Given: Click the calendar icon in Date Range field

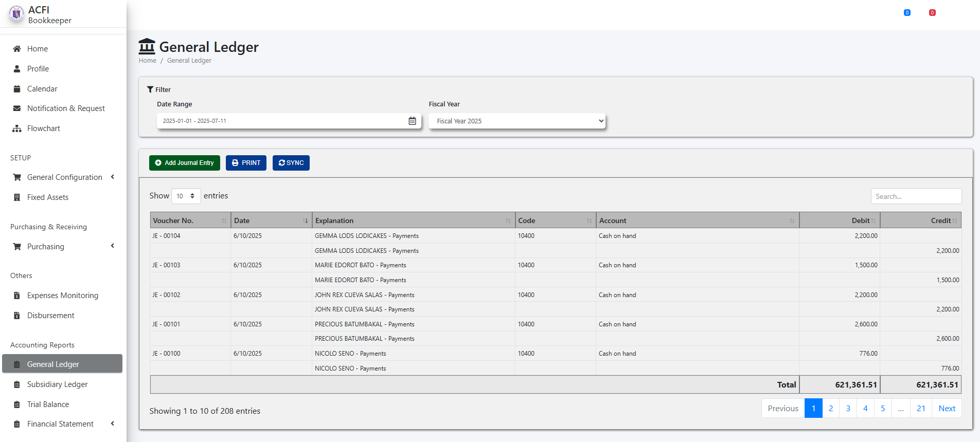Looking at the screenshot, I should coord(412,121).
